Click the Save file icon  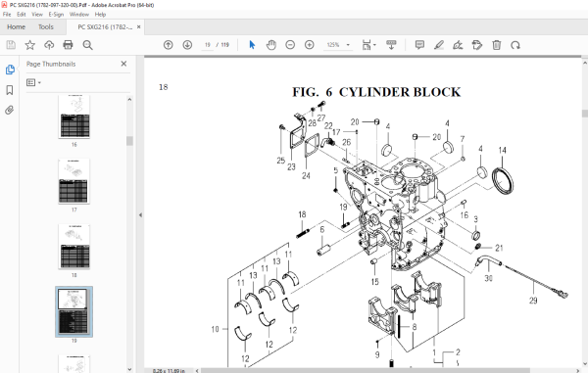(x=11, y=45)
